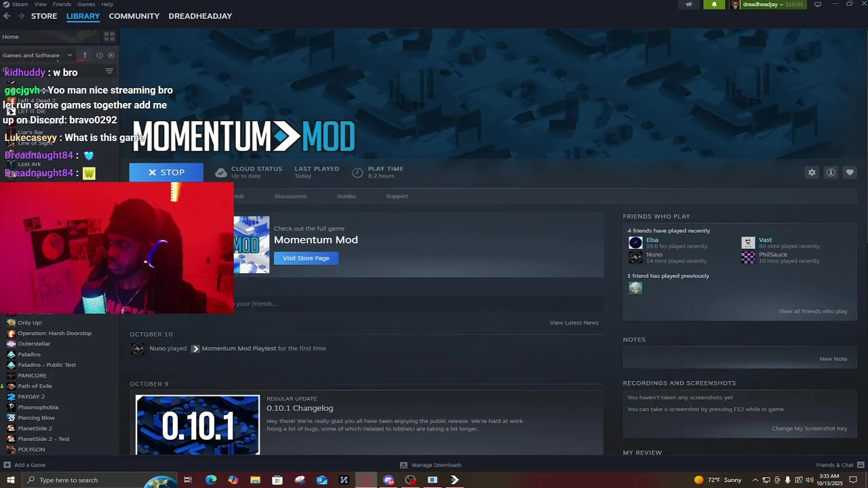Open the Friends menu
The image size is (868, 488).
[x=62, y=4]
